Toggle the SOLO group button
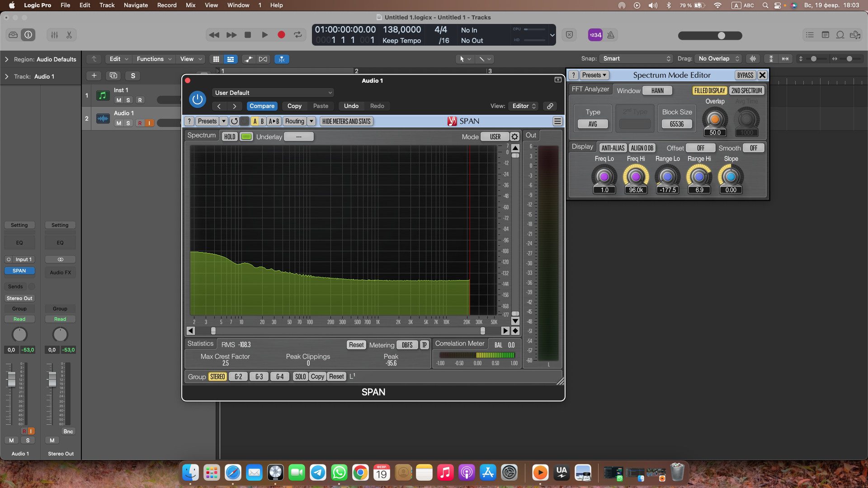 (300, 376)
